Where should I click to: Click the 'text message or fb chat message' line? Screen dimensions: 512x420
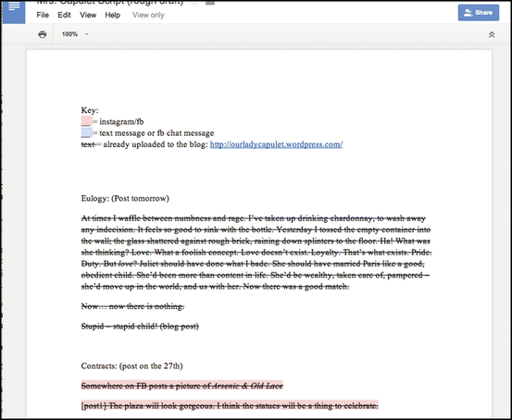pos(156,133)
